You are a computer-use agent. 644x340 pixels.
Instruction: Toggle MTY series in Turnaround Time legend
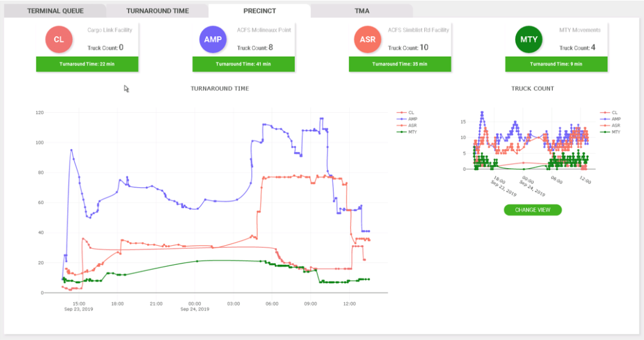click(406, 132)
